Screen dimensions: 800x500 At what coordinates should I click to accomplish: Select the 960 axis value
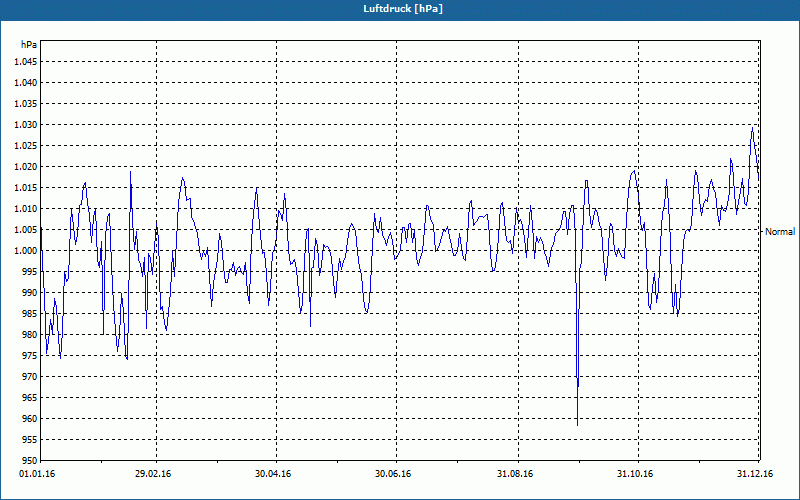tap(30, 418)
